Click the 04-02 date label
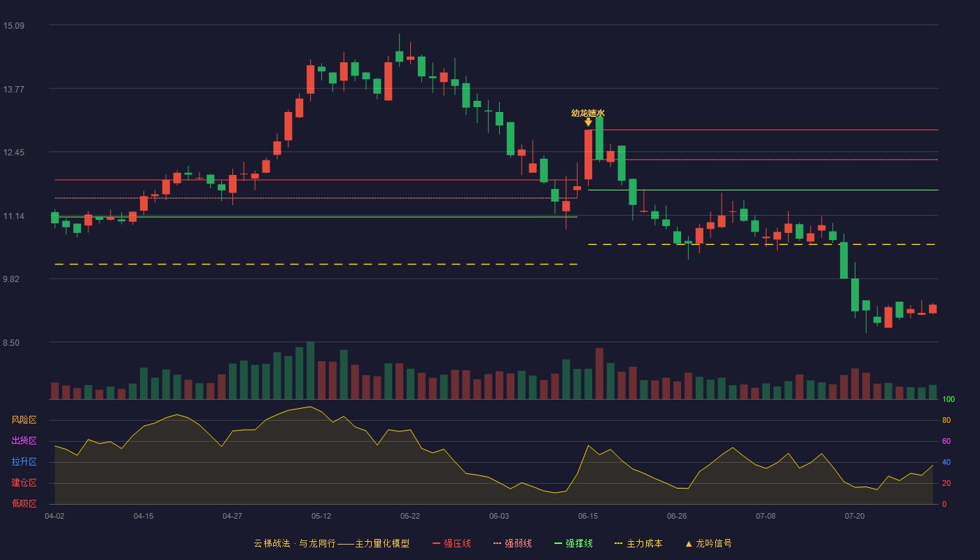 (55, 516)
